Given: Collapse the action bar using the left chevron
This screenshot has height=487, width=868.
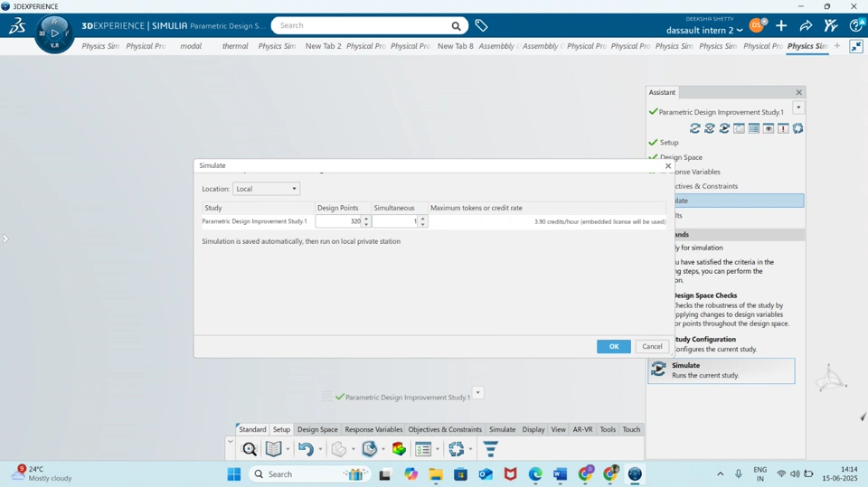Looking at the screenshot, I should 231,441.
